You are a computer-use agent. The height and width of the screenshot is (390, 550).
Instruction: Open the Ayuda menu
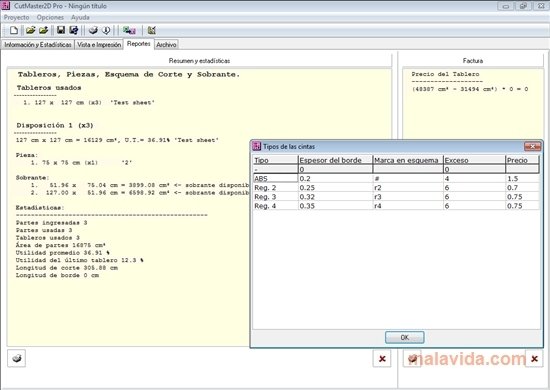80,17
